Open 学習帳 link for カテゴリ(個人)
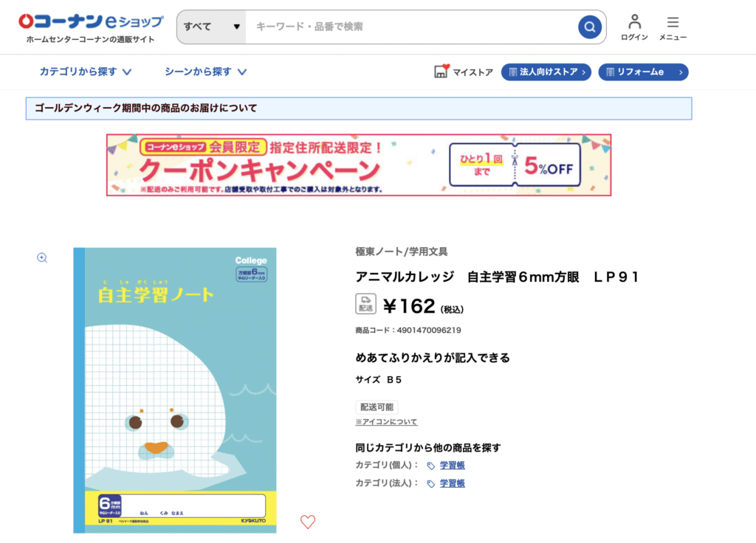This screenshot has height=543, width=756. point(453,466)
